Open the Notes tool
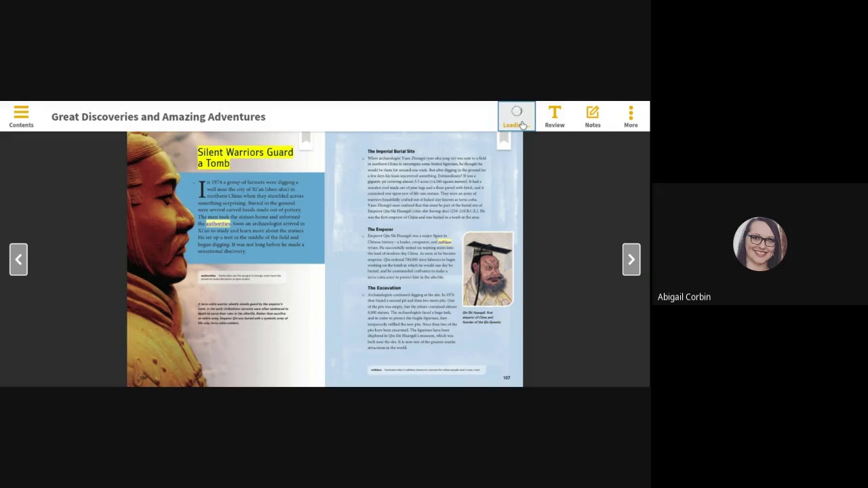The image size is (868, 488). tap(593, 117)
